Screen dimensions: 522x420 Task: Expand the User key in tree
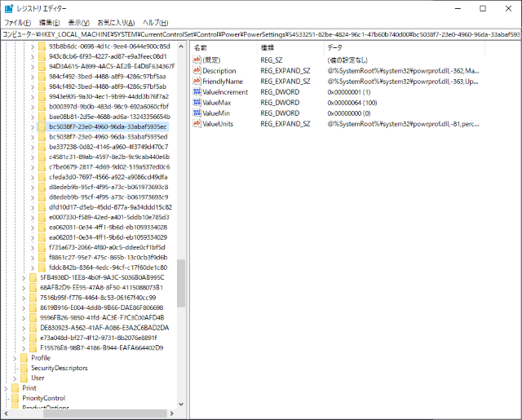coord(13,378)
